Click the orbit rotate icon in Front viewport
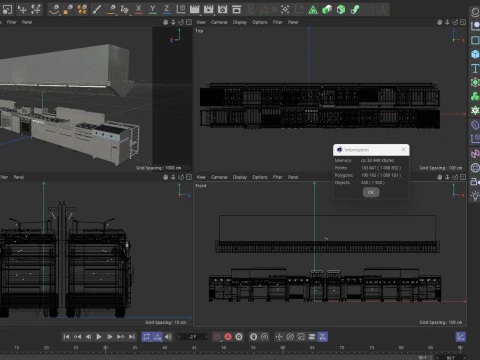 pos(455,177)
